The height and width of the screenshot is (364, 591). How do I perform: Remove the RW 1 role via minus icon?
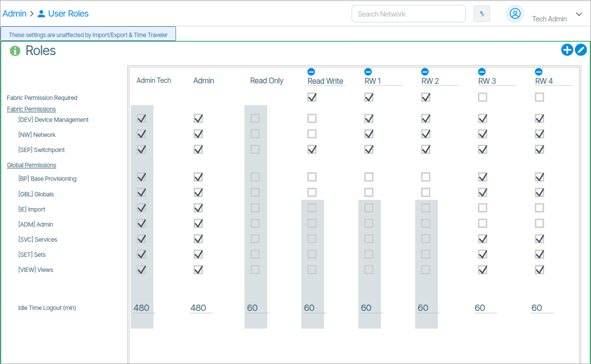(368, 72)
